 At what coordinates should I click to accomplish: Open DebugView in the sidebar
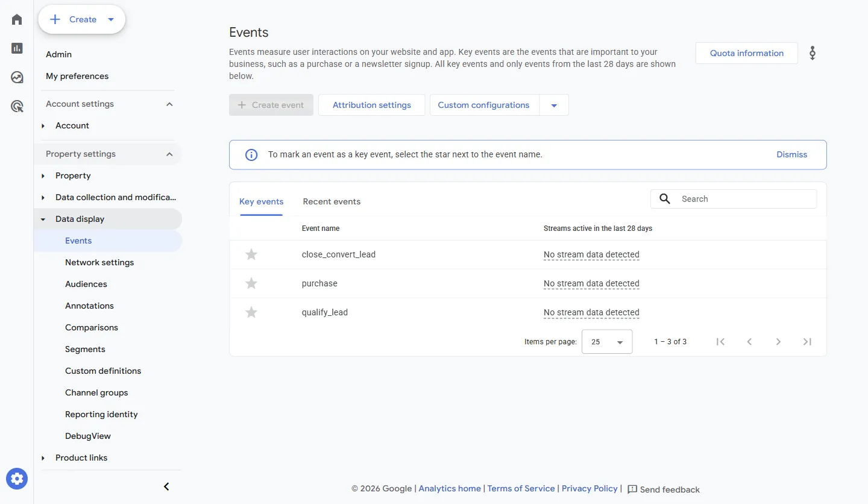click(88, 436)
